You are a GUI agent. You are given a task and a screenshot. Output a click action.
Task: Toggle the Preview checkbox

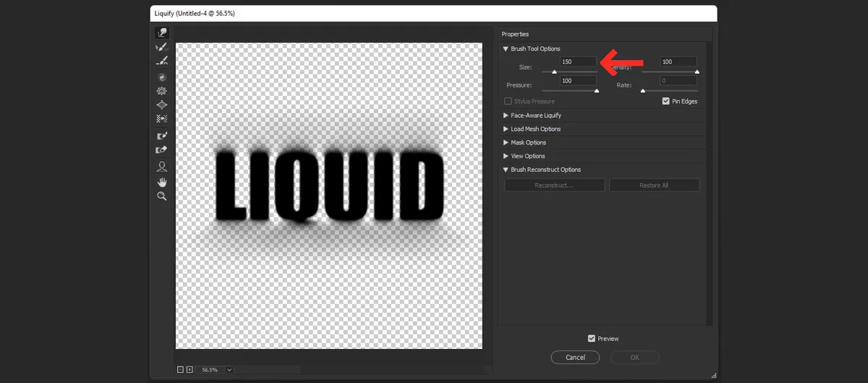(x=592, y=338)
